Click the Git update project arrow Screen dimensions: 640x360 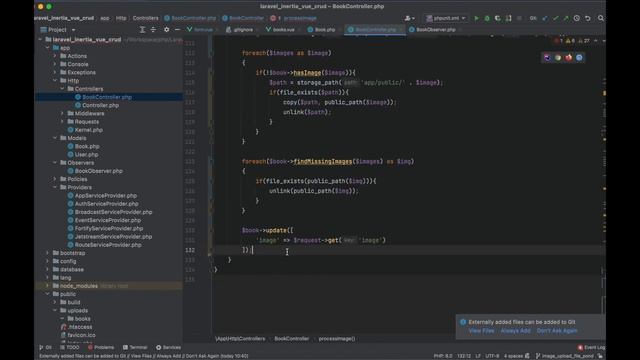(545, 18)
